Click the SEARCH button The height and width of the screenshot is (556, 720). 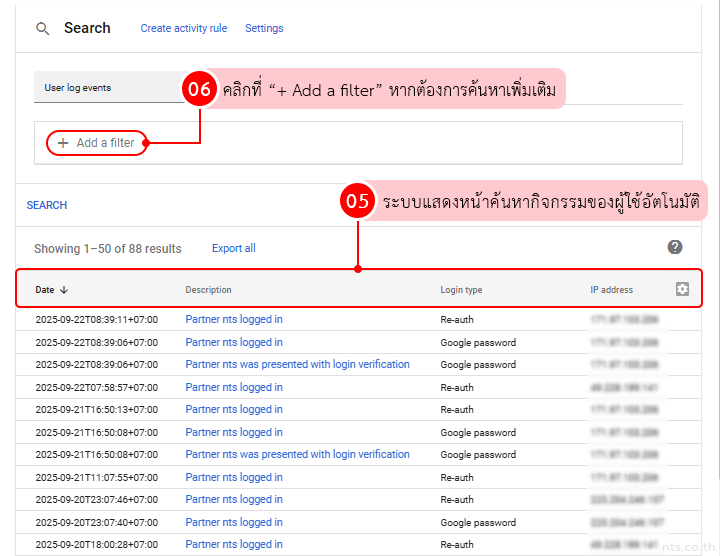(47, 205)
